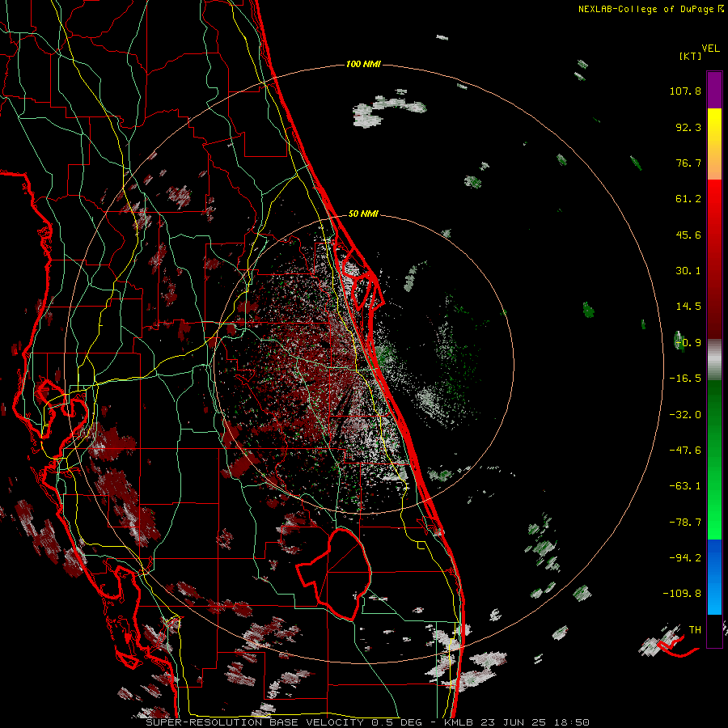The width and height of the screenshot is (728, 728).
Task: Click the TH legend label
Action: click(695, 630)
